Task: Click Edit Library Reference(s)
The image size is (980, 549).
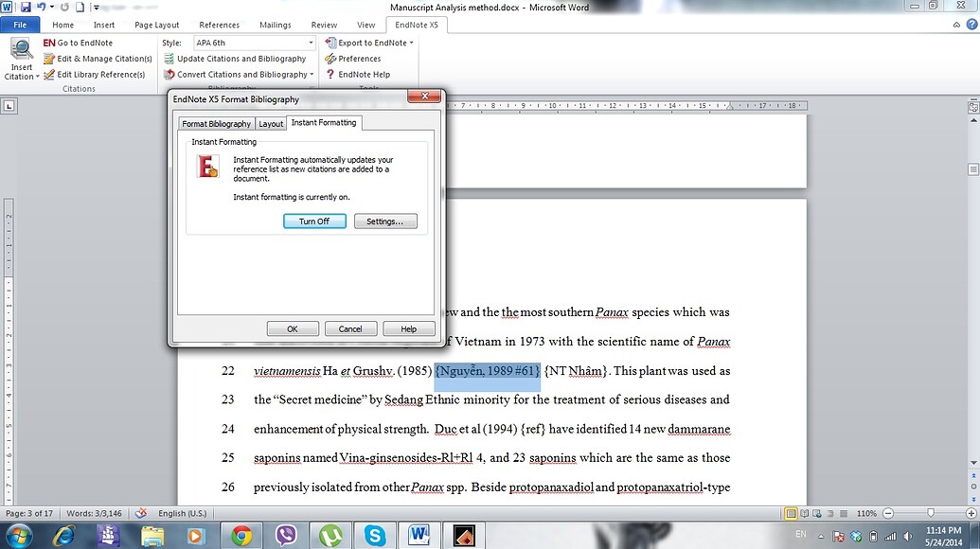Action: pos(98,74)
